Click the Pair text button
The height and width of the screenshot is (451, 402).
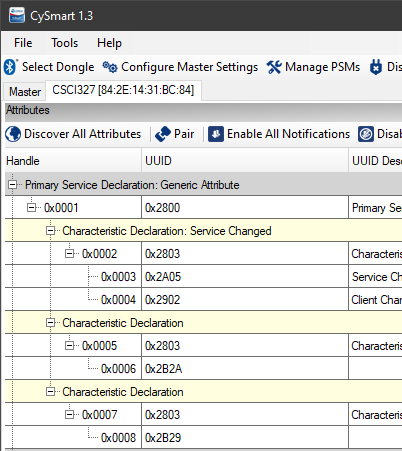(x=184, y=134)
